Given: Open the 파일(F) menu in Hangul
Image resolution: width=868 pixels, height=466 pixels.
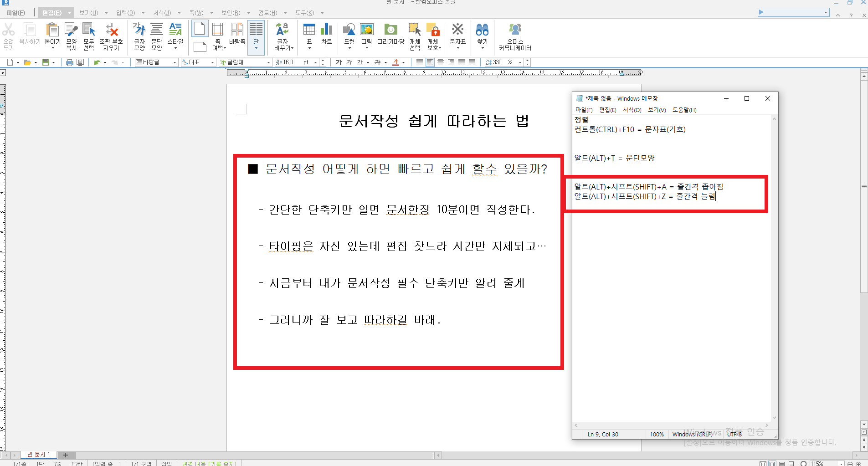Looking at the screenshot, I should [x=16, y=13].
